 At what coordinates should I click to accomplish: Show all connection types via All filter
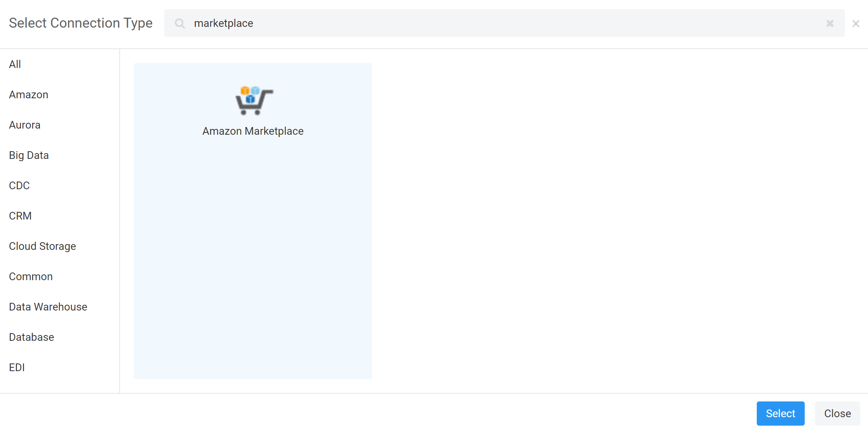point(15,64)
